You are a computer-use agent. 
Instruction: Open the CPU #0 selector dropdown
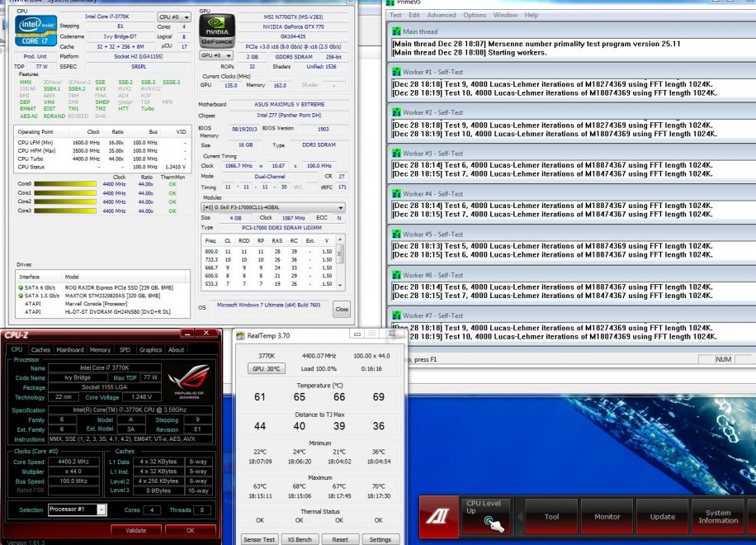click(x=173, y=17)
